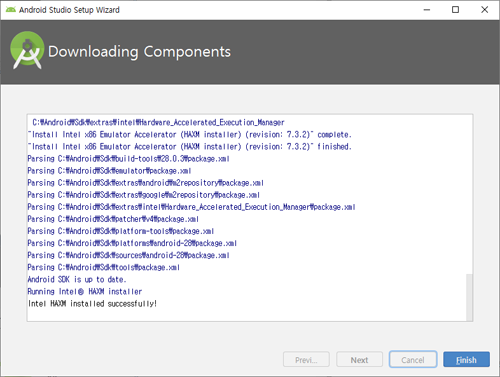Click 'Running Intel® HAXM installer' line

[85, 291]
